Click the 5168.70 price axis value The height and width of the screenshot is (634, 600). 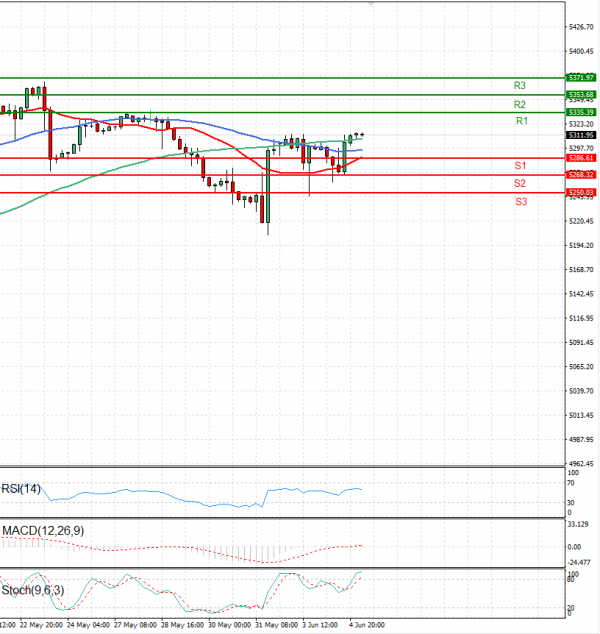pos(581,270)
